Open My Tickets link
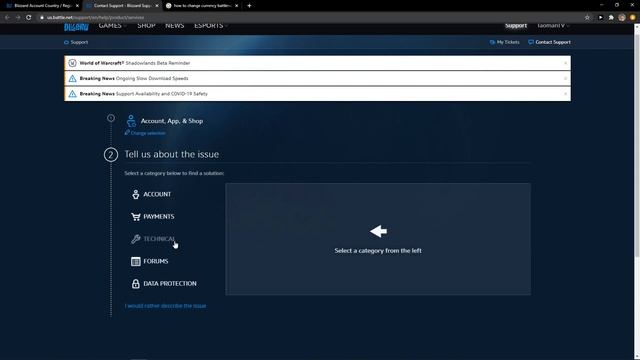640x360 pixels. click(504, 42)
